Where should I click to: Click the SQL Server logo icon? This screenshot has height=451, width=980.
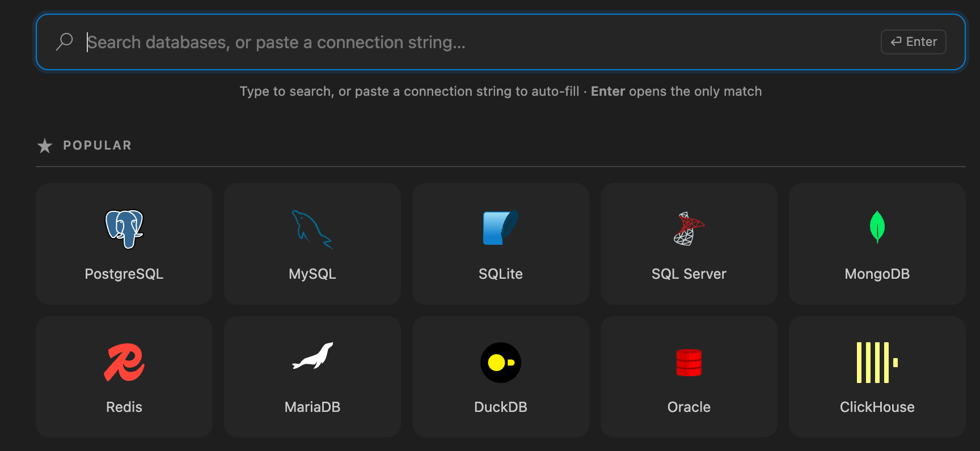(688, 229)
